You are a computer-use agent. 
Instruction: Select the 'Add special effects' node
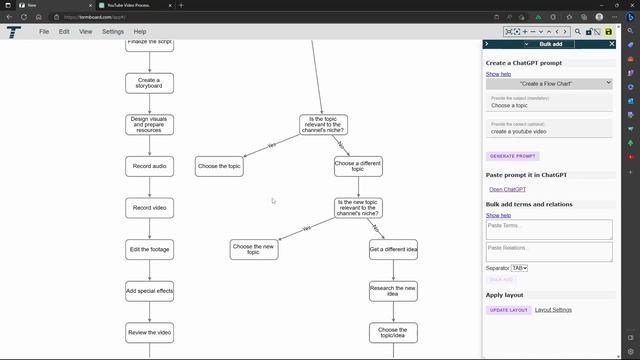[149, 291]
